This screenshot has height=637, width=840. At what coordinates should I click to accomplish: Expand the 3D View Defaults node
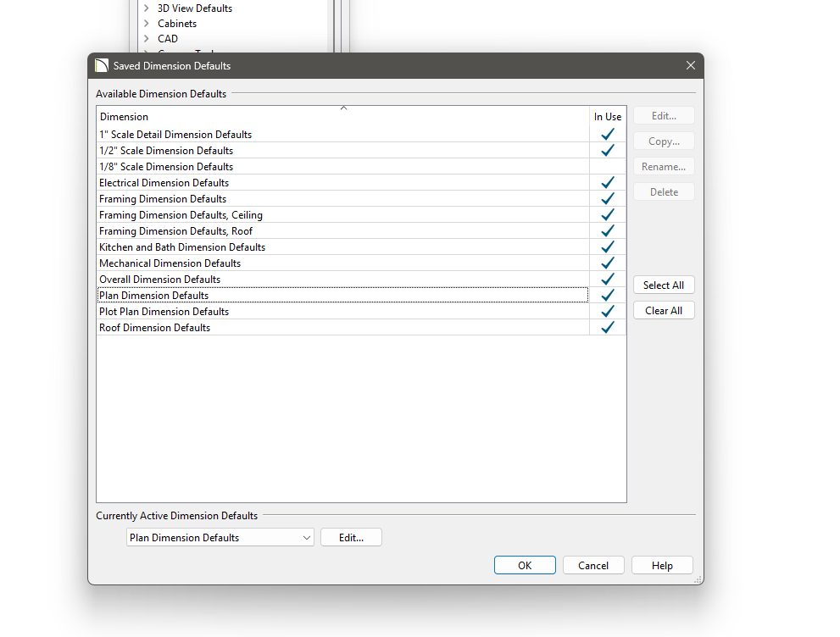[x=147, y=8]
